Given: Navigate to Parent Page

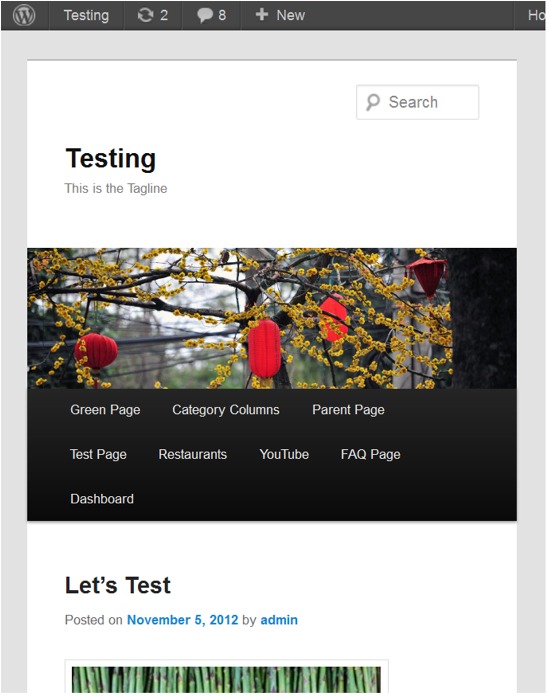Looking at the screenshot, I should 348,410.
